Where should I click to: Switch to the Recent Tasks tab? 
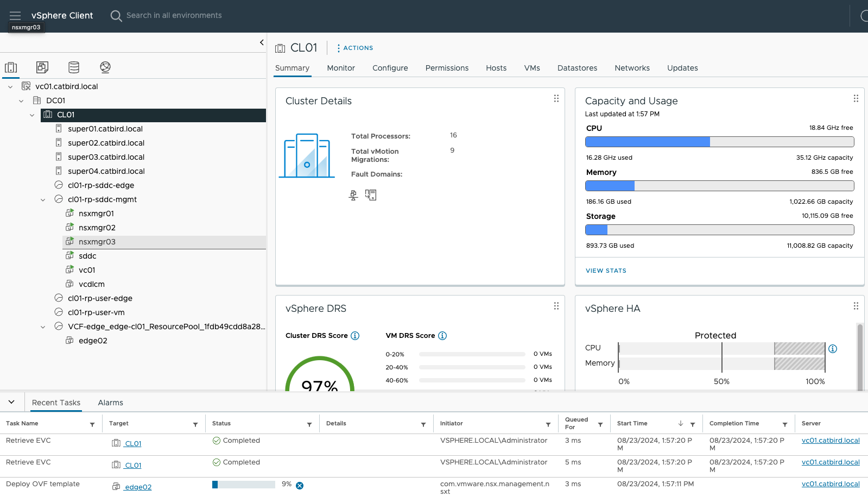[x=56, y=403]
